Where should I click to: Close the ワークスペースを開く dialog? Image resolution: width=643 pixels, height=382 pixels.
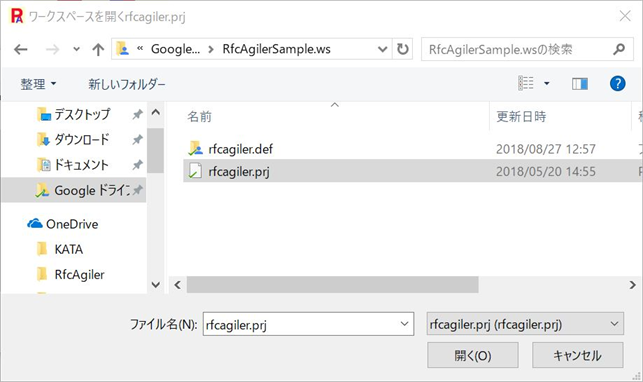point(625,16)
